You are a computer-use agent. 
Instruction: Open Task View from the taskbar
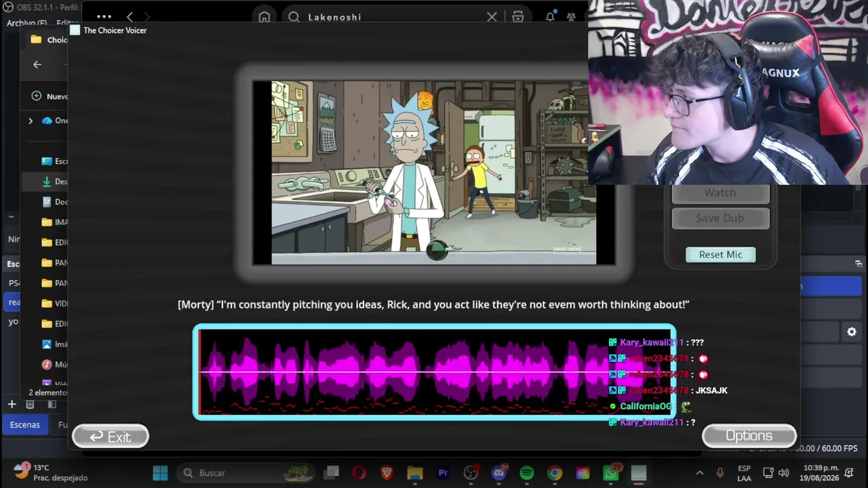pyautogui.click(x=332, y=473)
